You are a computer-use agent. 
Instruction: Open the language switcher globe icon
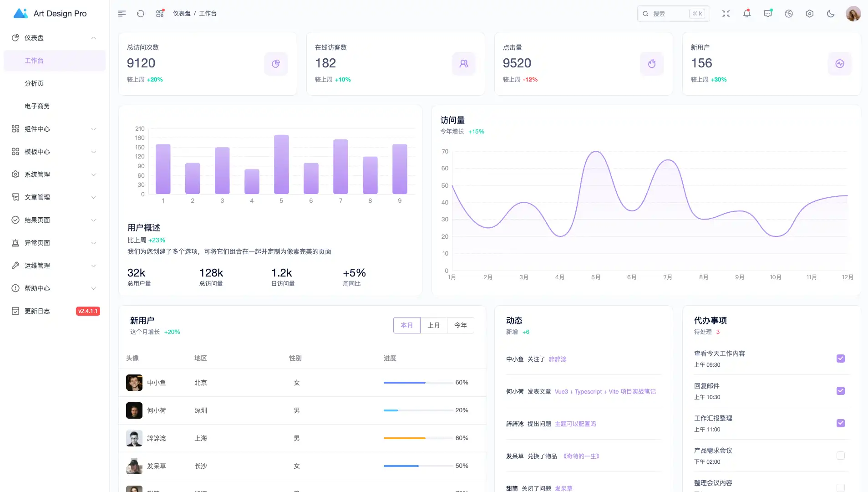pyautogui.click(x=789, y=14)
